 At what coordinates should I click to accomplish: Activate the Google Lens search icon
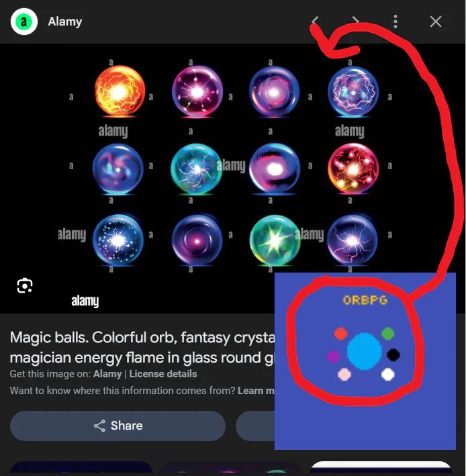[25, 285]
